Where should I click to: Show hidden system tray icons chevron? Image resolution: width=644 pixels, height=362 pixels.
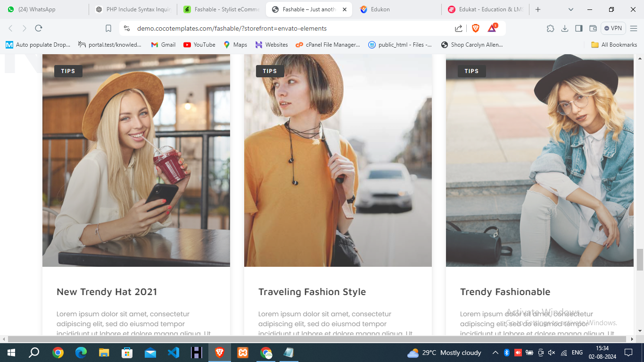(495, 353)
